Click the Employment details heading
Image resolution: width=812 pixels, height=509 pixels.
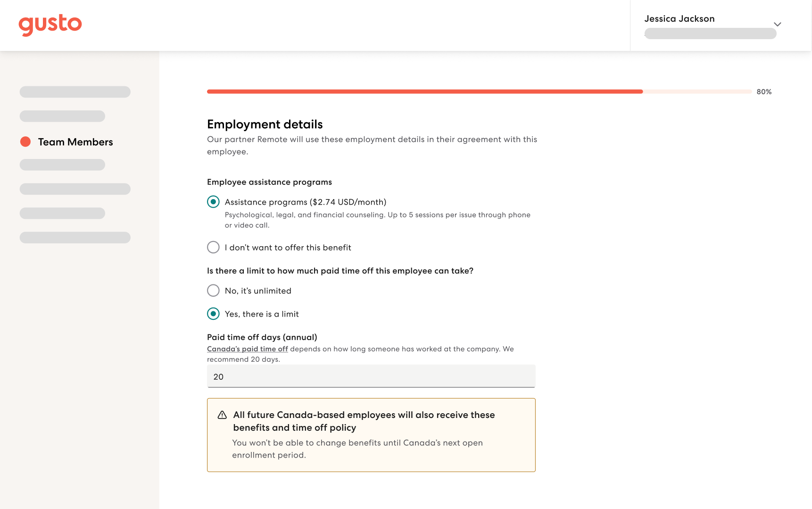pos(265,125)
